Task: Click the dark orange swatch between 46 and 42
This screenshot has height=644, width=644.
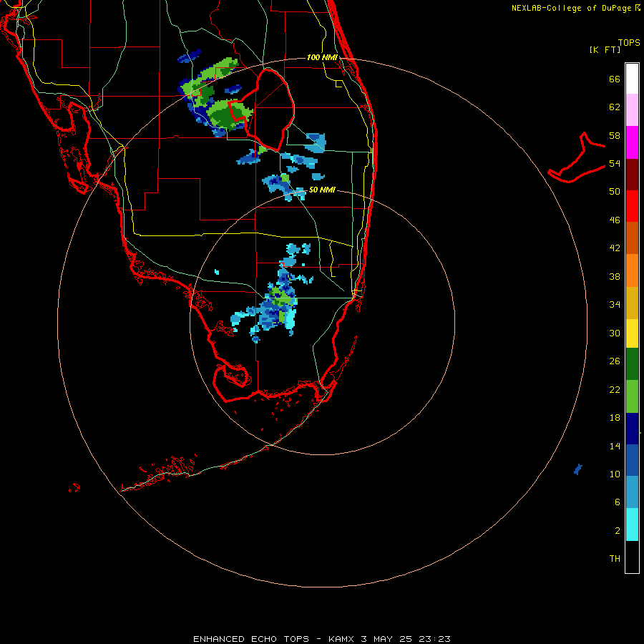Action: coord(632,238)
